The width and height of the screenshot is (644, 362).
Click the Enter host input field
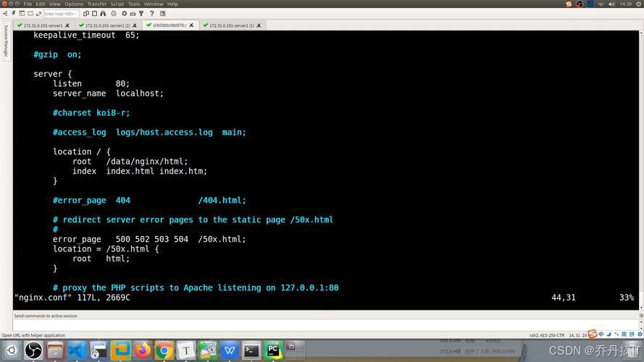(x=61, y=14)
